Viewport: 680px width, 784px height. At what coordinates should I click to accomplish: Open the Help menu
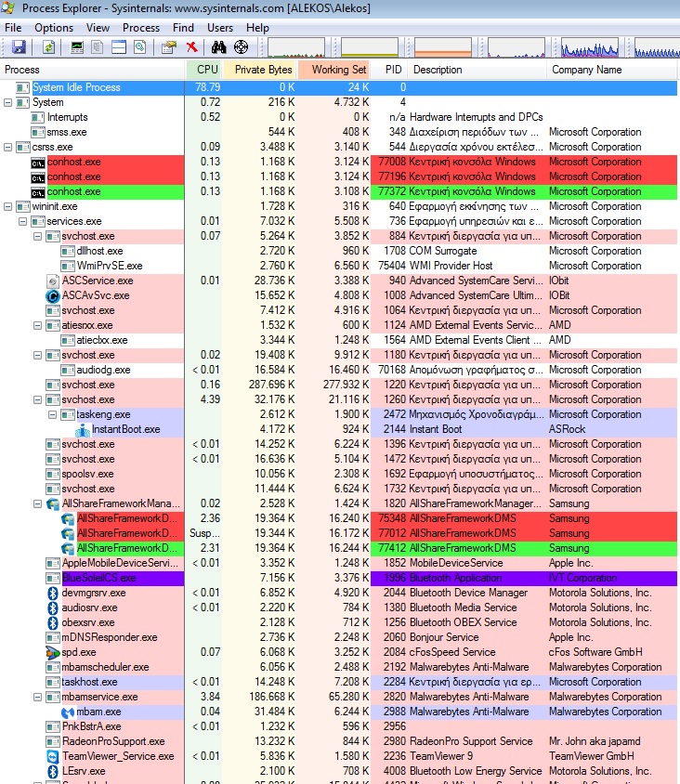[257, 28]
